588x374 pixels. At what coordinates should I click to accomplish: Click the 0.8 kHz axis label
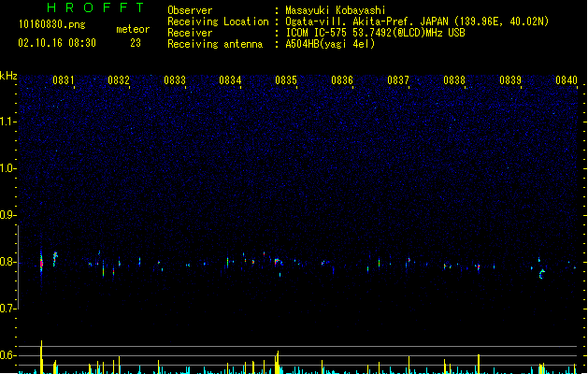pyautogui.click(x=7, y=262)
